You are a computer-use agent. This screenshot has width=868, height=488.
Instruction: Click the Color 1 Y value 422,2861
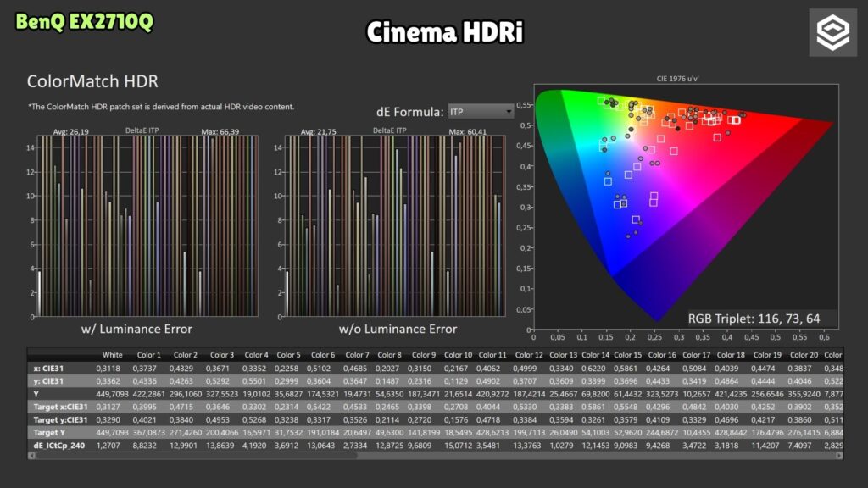[148, 394]
